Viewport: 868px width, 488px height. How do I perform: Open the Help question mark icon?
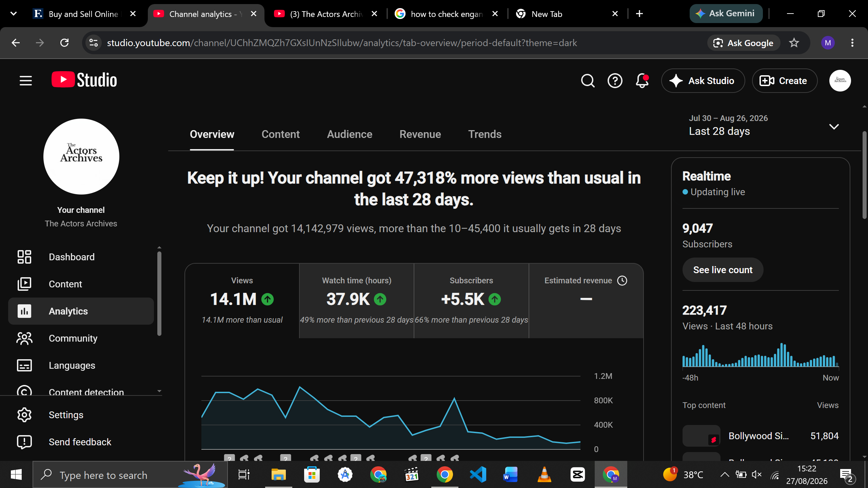615,81
